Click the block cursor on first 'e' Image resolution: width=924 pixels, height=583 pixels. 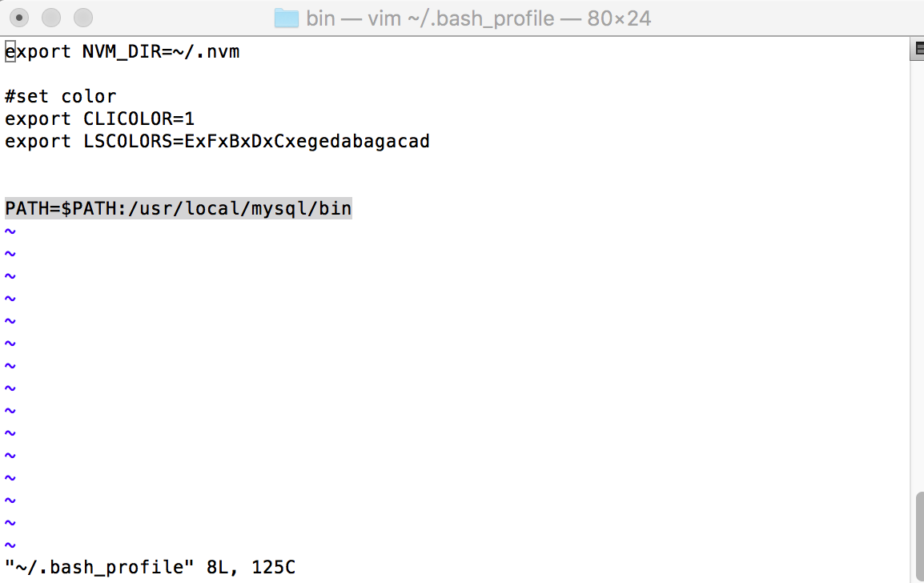(10, 52)
